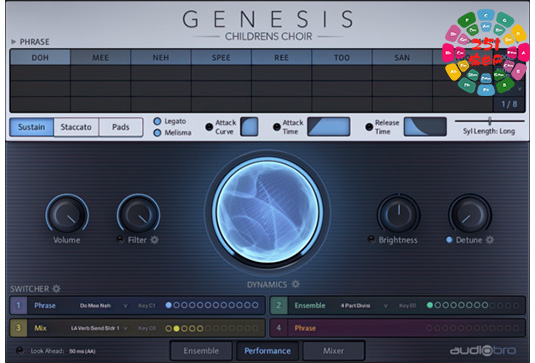Toggle the Release Time enable LED
The image size is (535, 363).
369,127
